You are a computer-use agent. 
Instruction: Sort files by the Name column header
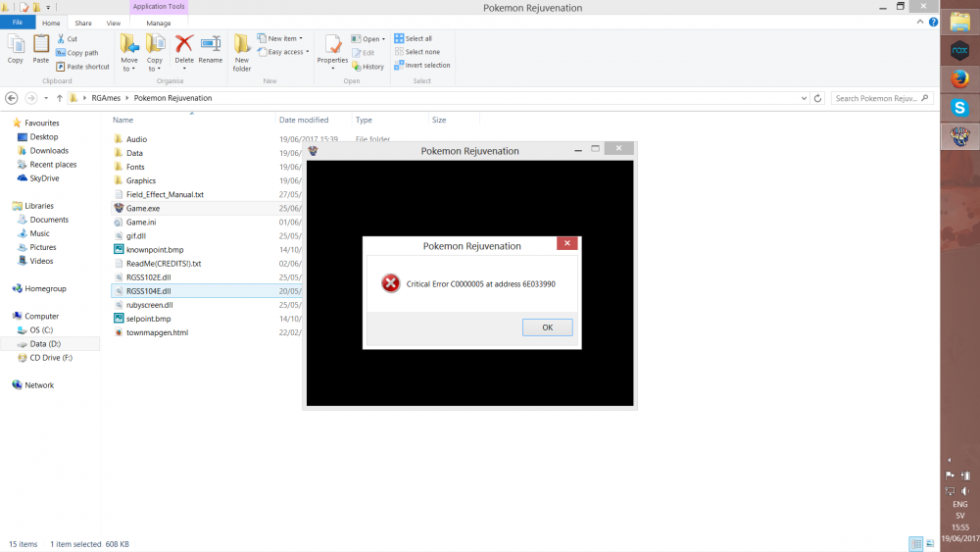191,120
